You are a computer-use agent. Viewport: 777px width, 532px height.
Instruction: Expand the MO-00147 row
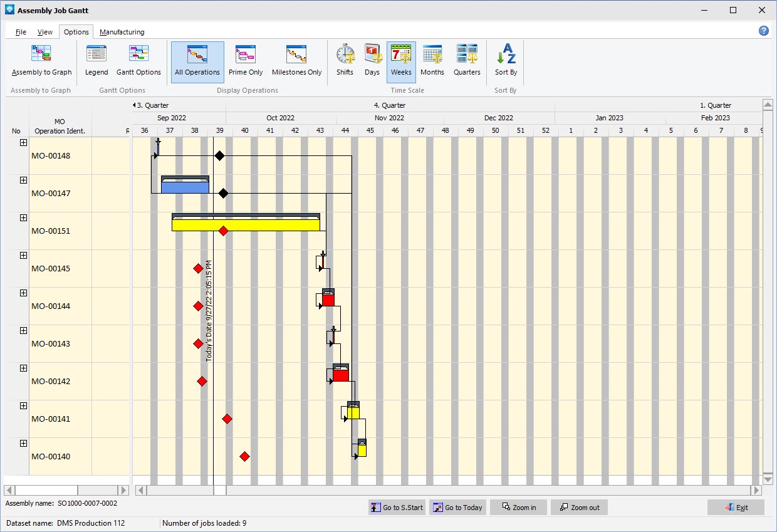pyautogui.click(x=23, y=180)
